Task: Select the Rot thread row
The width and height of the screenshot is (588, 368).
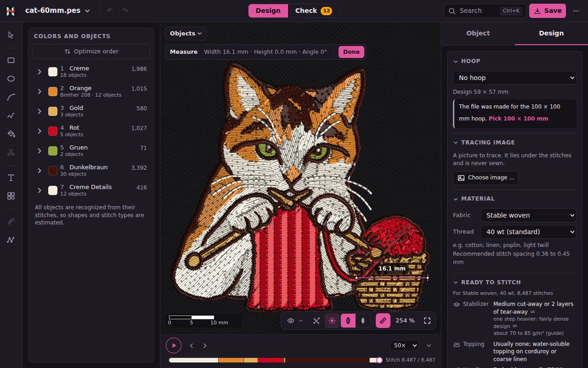Action: [x=91, y=131]
